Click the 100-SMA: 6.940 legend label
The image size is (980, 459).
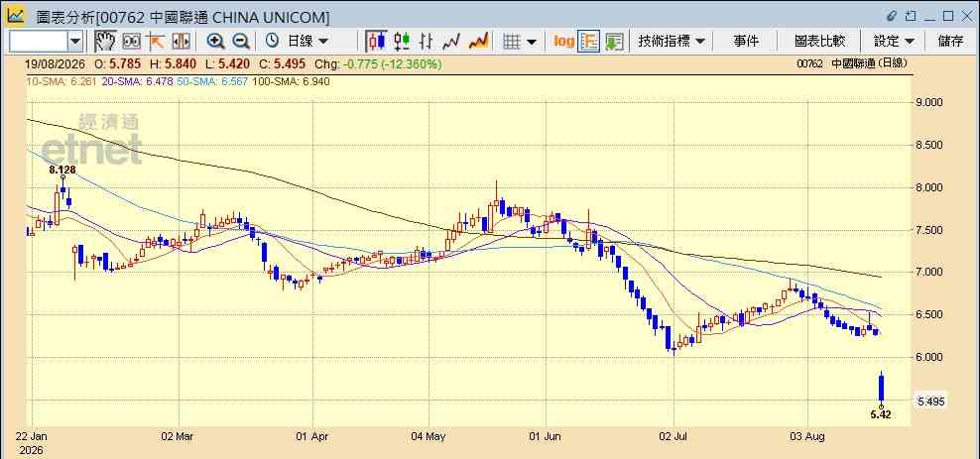(x=291, y=82)
